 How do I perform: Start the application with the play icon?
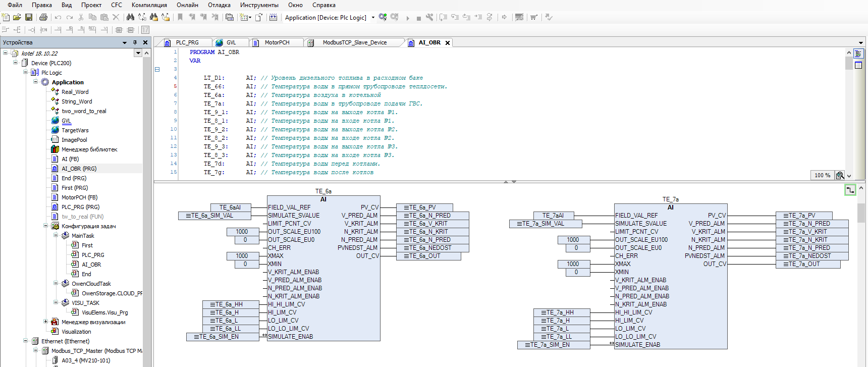point(408,18)
